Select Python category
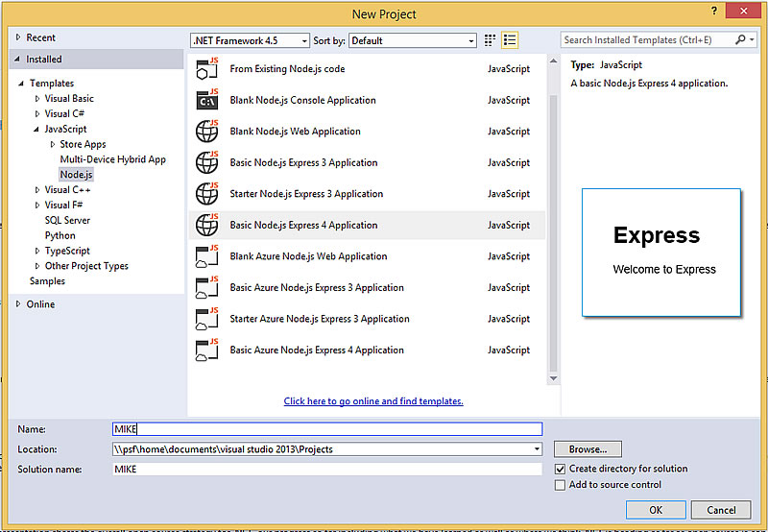The width and height of the screenshot is (768, 532). [x=60, y=235]
